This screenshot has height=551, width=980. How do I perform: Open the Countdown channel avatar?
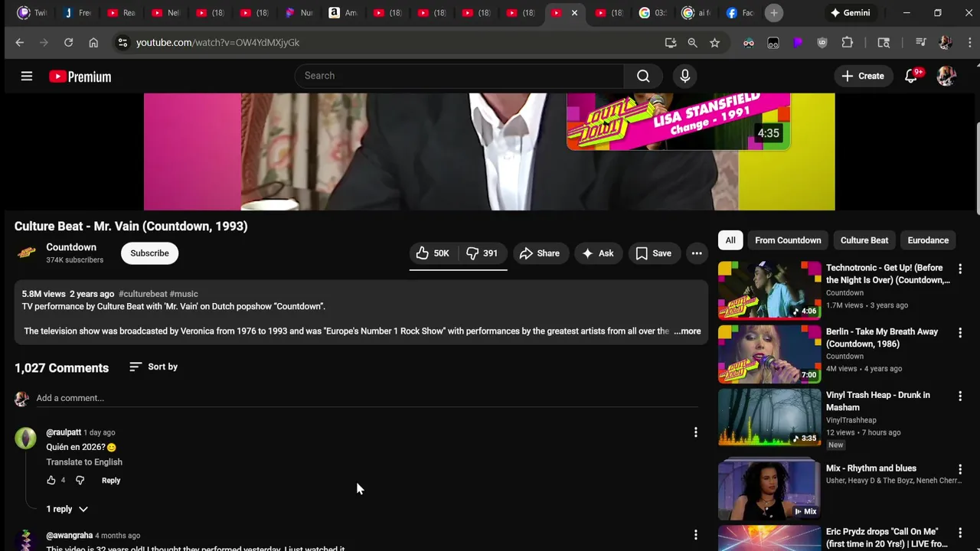click(27, 253)
